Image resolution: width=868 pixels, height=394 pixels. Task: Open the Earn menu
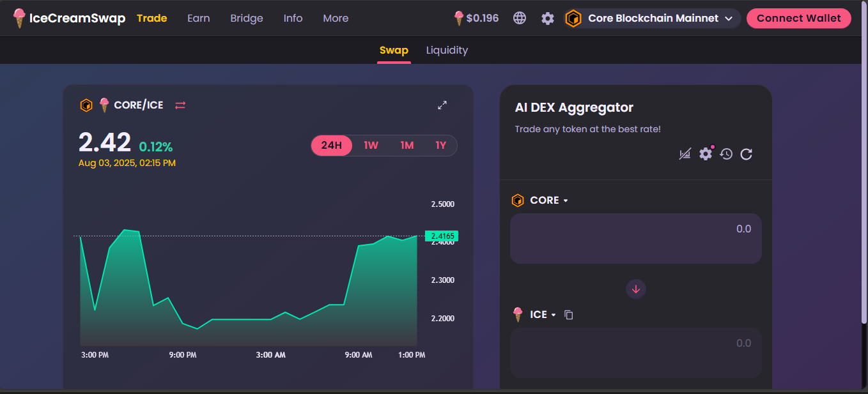199,18
